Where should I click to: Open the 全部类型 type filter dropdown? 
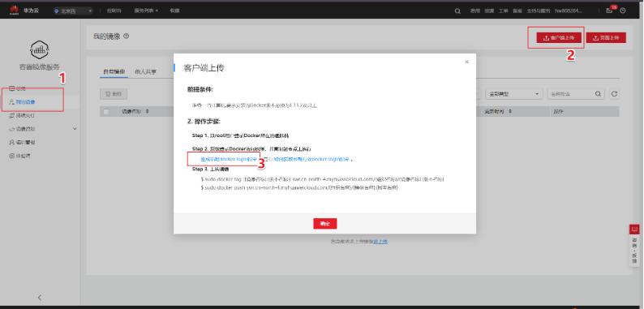(x=513, y=94)
